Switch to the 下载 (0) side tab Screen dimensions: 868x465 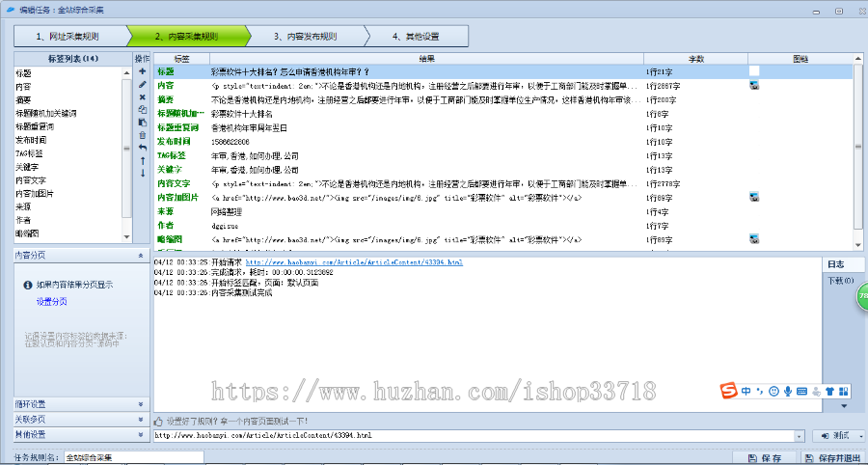coord(840,281)
